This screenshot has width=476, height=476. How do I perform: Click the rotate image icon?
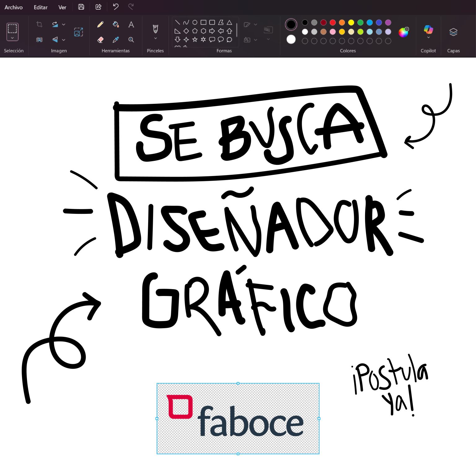pyautogui.click(x=55, y=24)
